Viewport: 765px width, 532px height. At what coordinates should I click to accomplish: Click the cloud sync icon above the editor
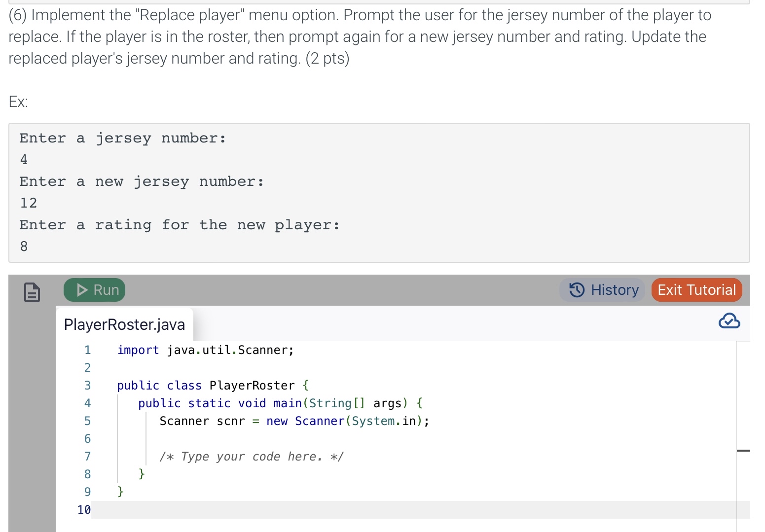(729, 321)
